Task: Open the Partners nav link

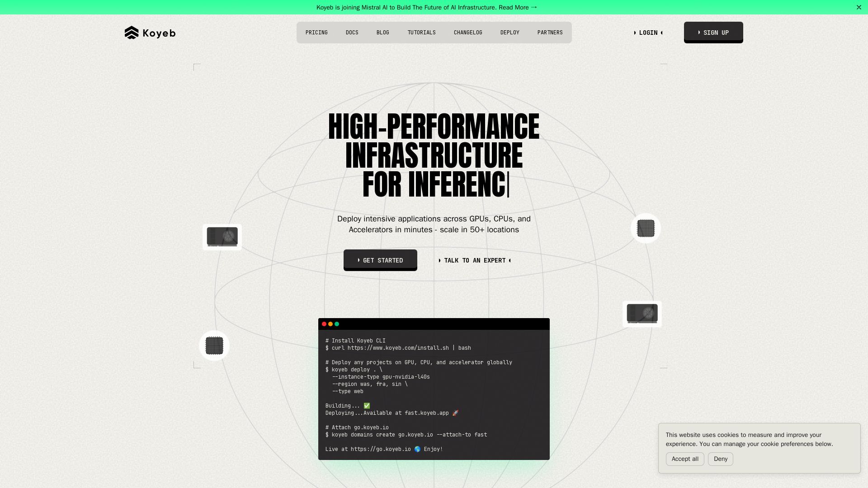Action: click(550, 33)
